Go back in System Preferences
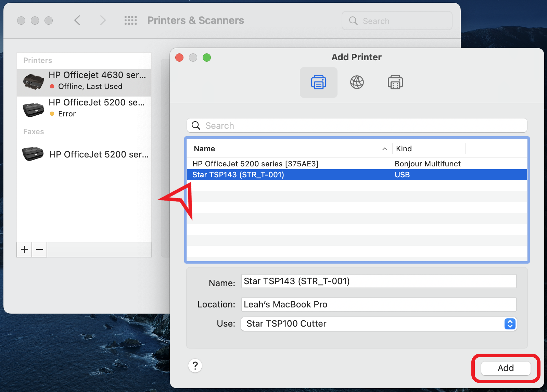Screen dimensions: 547x392 point(77,21)
